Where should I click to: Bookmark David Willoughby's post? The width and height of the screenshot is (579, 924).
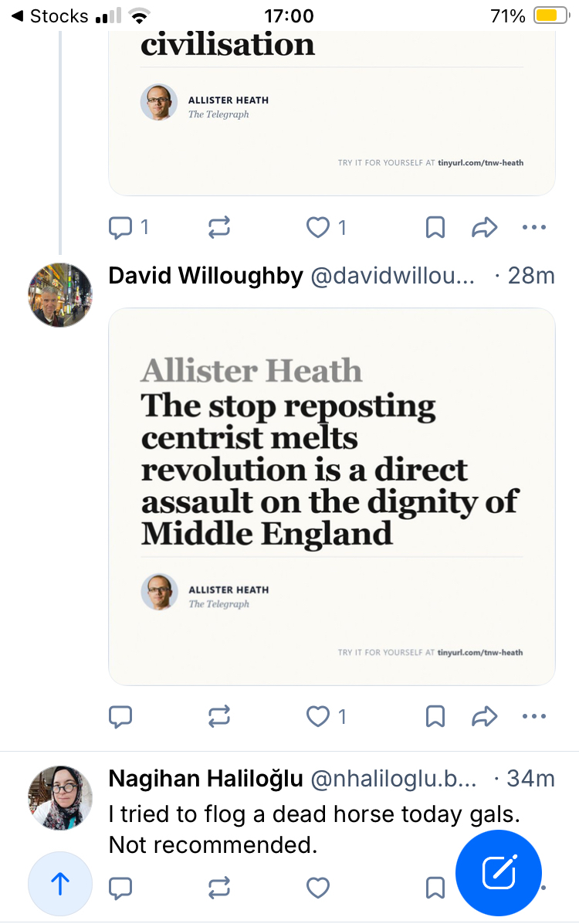(435, 718)
